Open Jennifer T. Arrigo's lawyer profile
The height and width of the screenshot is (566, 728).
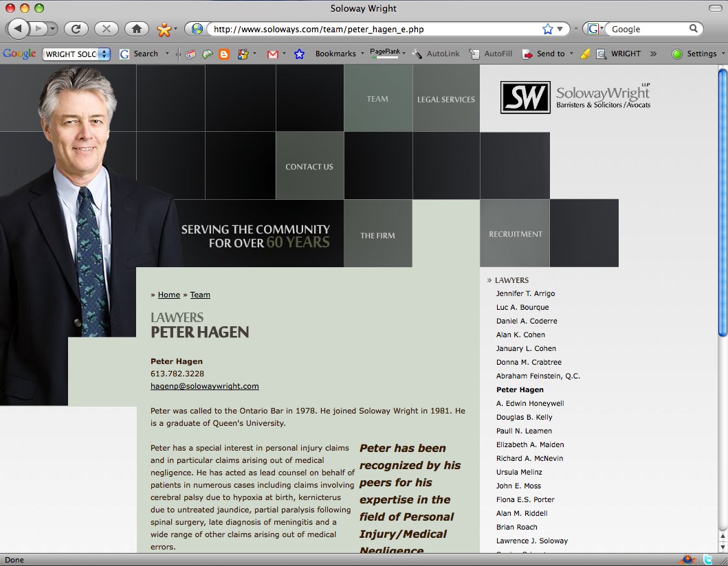click(525, 293)
